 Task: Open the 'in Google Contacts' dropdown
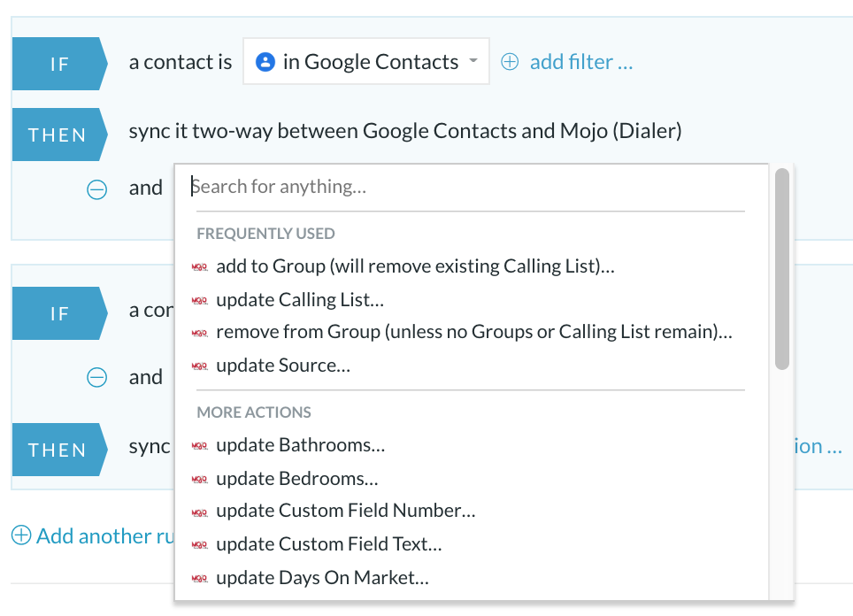click(366, 61)
